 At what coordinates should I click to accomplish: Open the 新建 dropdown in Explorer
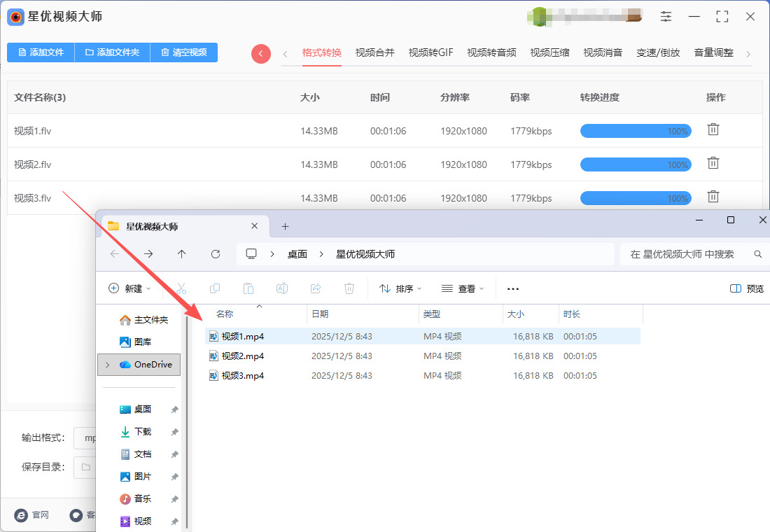tap(129, 288)
